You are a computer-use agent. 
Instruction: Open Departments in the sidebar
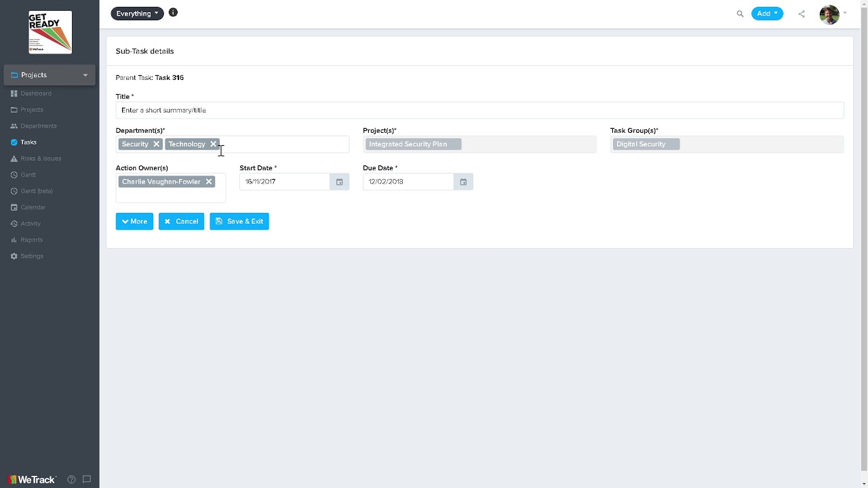(34, 126)
